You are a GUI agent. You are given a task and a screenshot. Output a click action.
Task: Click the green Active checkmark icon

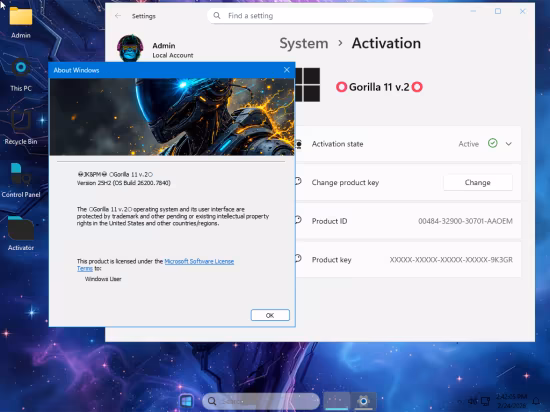pyautogui.click(x=492, y=143)
